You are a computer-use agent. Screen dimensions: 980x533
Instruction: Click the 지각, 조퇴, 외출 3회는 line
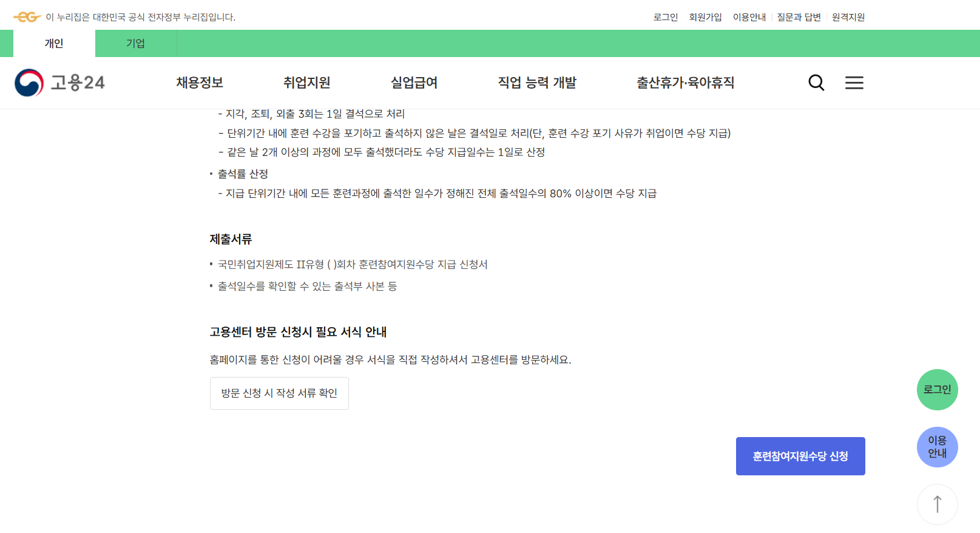click(x=311, y=114)
